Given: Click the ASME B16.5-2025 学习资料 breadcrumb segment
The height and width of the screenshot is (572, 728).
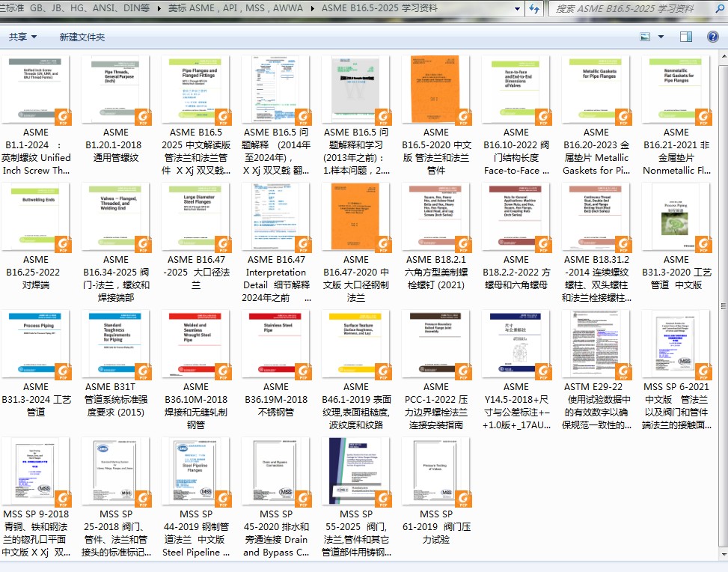Looking at the screenshot, I should point(379,8).
